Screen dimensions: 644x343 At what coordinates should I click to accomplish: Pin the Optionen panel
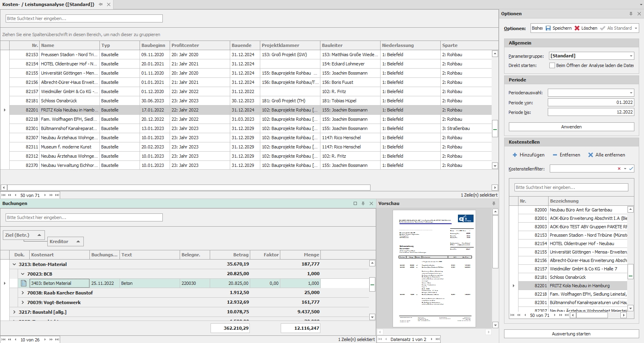pos(631,14)
